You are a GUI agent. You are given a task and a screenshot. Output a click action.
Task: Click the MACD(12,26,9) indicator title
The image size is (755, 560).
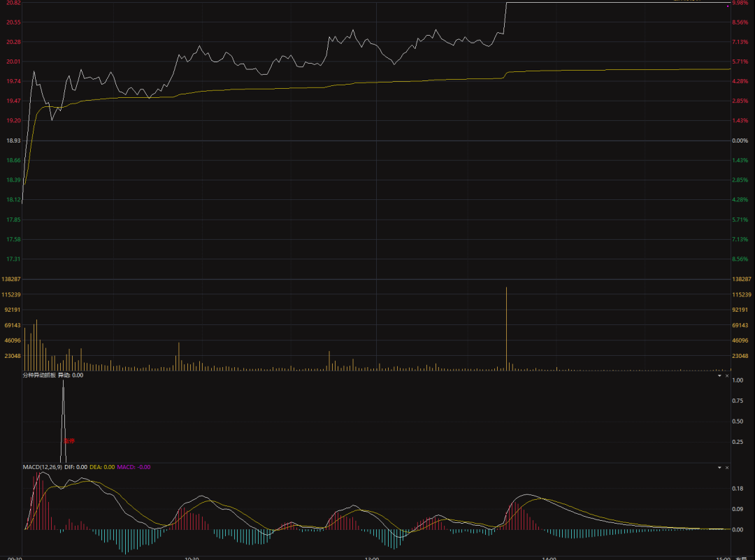pos(41,467)
